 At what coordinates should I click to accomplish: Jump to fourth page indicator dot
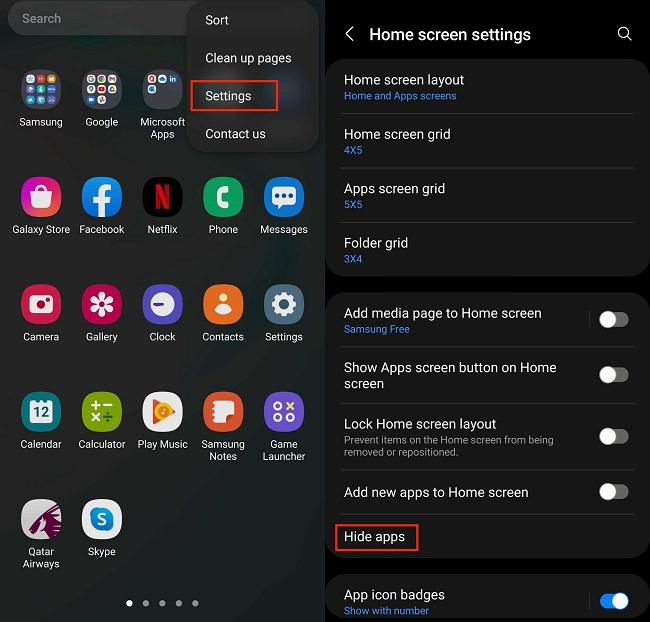(179, 603)
